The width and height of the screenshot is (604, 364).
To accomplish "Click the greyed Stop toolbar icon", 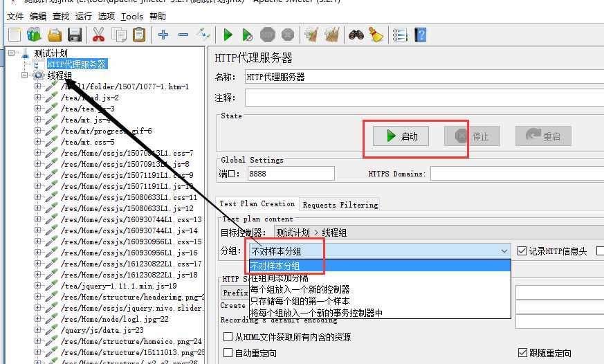I will pos(268,35).
